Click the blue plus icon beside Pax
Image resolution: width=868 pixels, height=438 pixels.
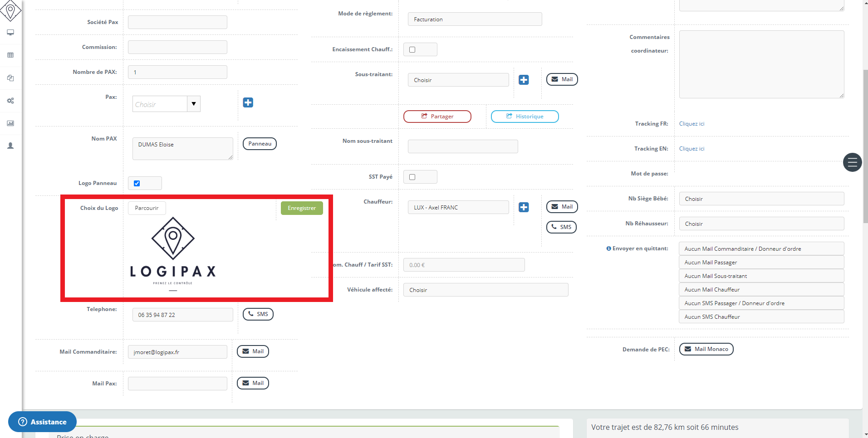(248, 102)
